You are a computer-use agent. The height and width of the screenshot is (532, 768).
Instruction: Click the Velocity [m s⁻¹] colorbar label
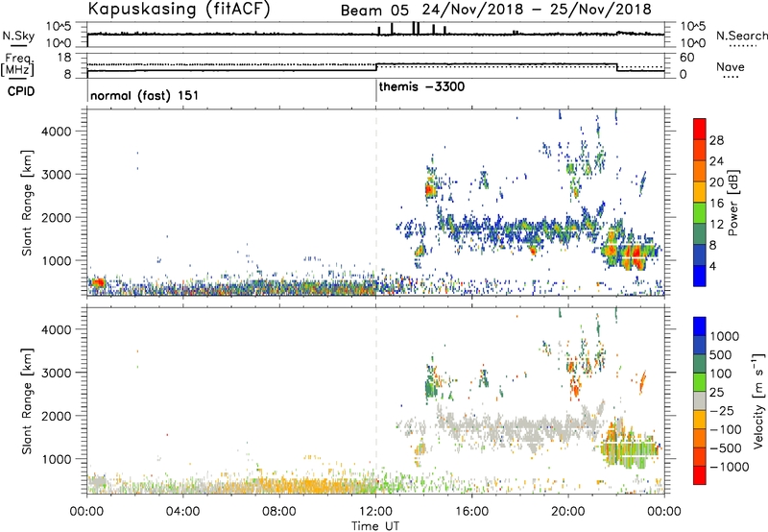758,400
